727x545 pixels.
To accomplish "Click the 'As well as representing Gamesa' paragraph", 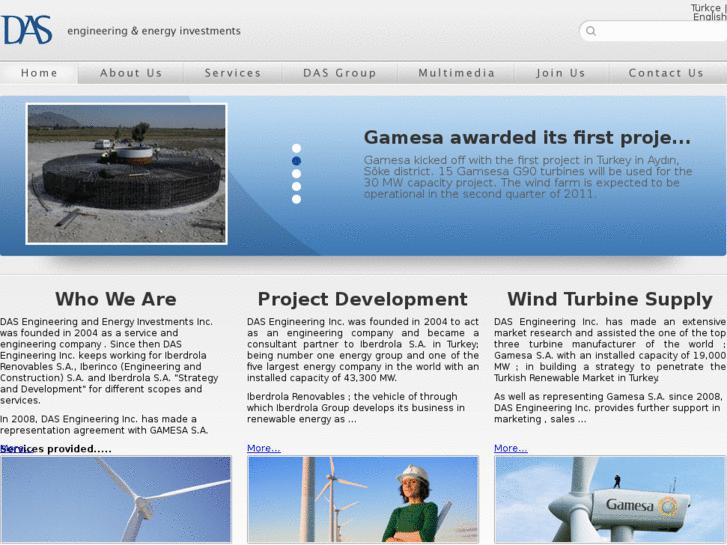I will 608,408.
